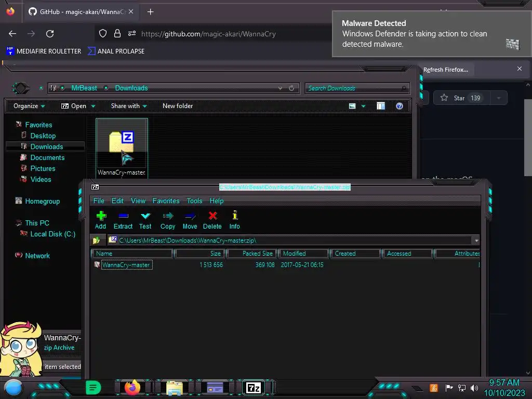Image resolution: width=532 pixels, height=399 pixels.
Task: Expand the Open button dropdown arrow
Action: [x=93, y=106]
